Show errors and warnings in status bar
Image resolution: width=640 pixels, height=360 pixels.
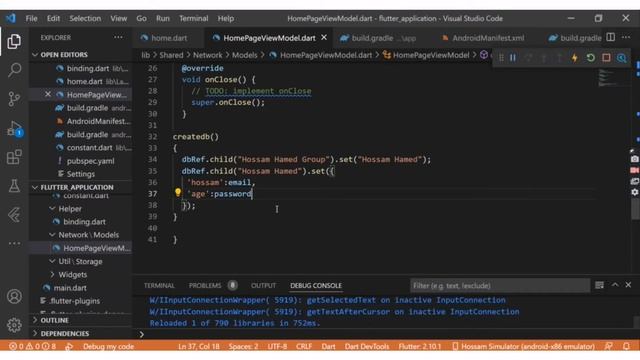(32, 346)
